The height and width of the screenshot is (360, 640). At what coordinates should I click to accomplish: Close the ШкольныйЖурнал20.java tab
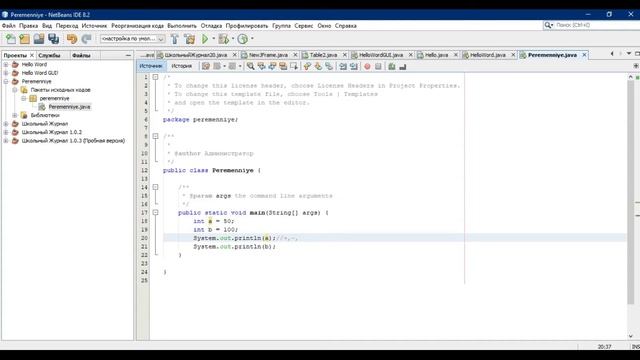(x=234, y=55)
